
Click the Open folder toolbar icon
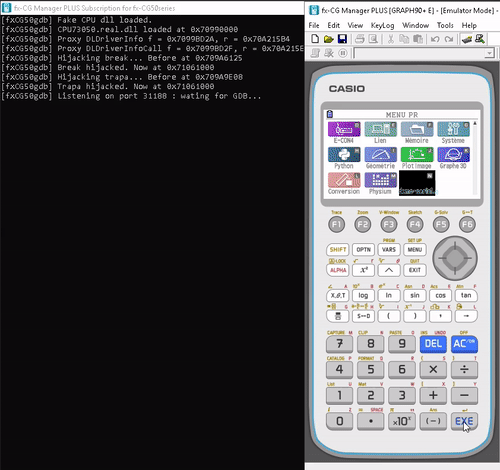click(329, 39)
